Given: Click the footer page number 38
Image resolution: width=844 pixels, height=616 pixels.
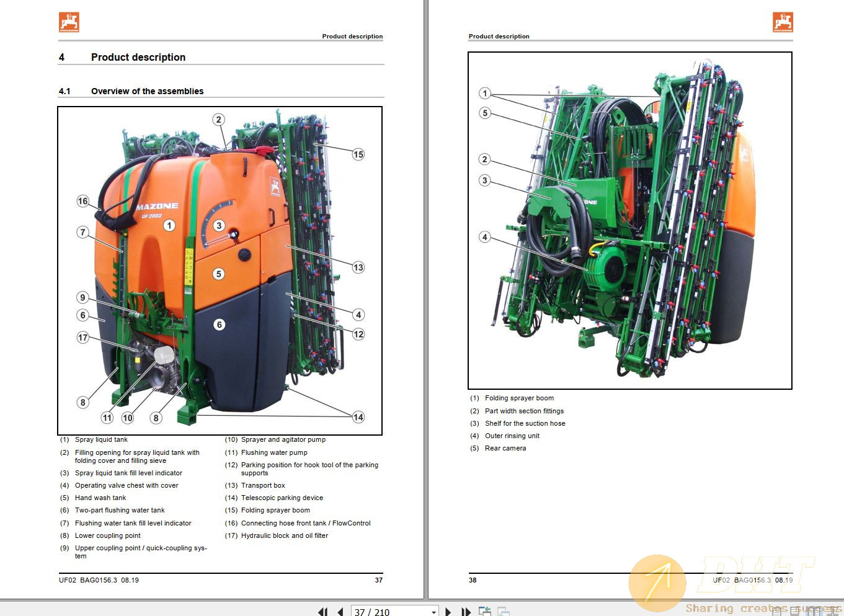Looking at the screenshot, I should click(x=473, y=580).
